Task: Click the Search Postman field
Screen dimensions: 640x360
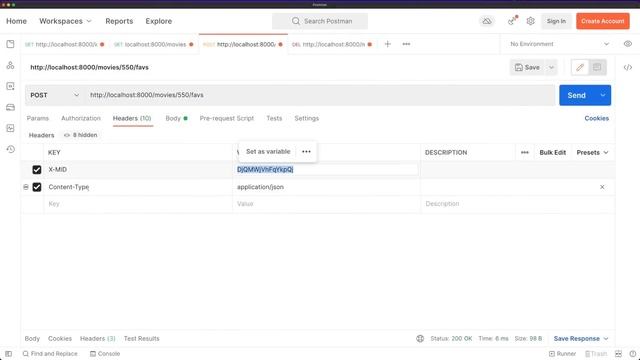Action: [320, 21]
